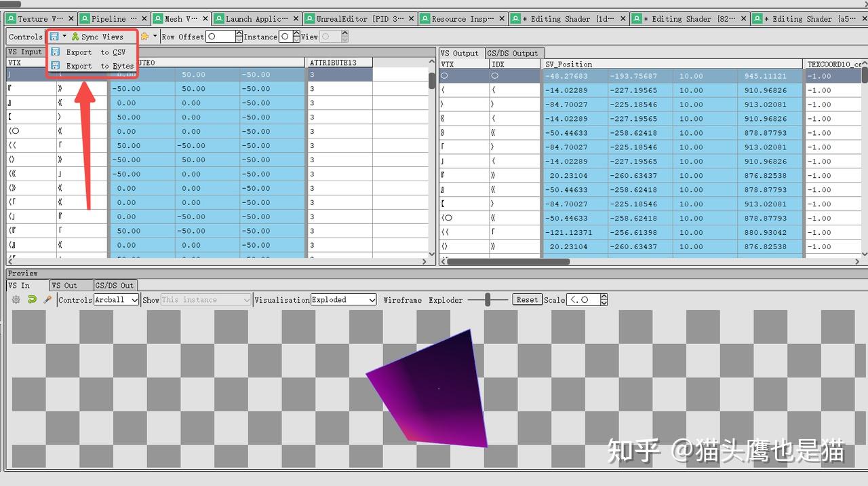
Task: Click the settings gear in the preview toolbar
Action: tap(16, 299)
